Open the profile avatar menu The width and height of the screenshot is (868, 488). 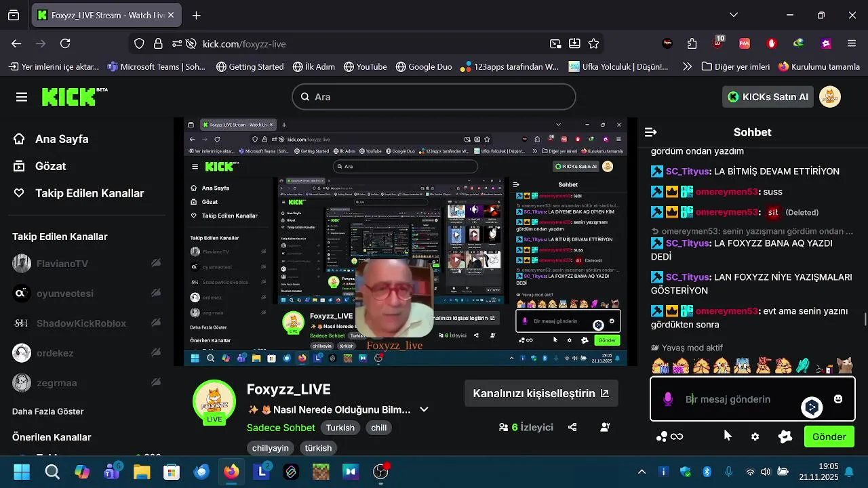click(830, 97)
